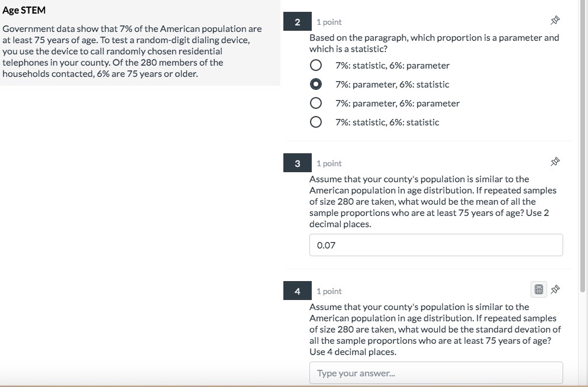The width and height of the screenshot is (588, 387).
Task: Click the question 4 number badge
Action: (297, 291)
